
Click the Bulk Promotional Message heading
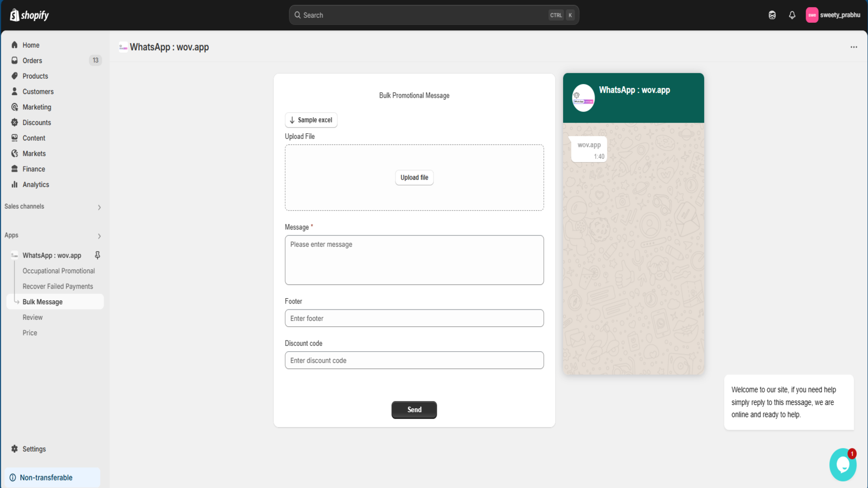click(414, 95)
